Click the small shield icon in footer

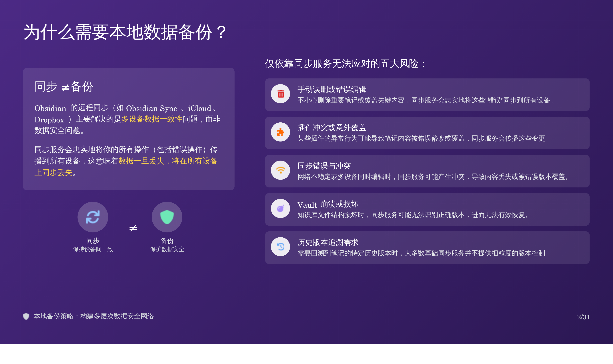26,316
